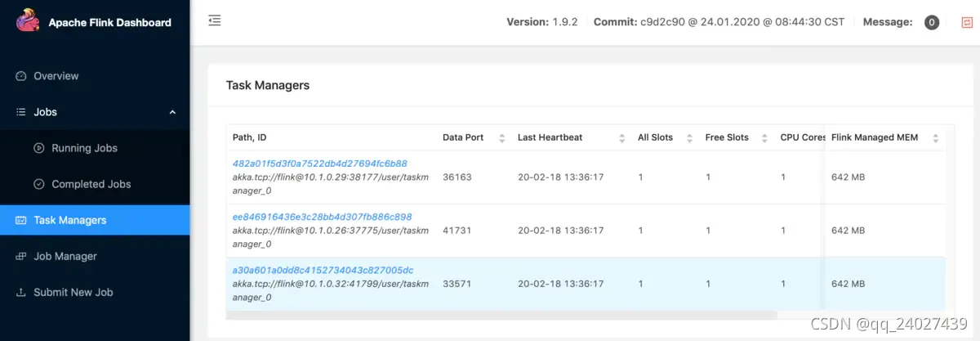Select Task Managers in sidebar
The image size is (980, 341).
coord(95,220)
